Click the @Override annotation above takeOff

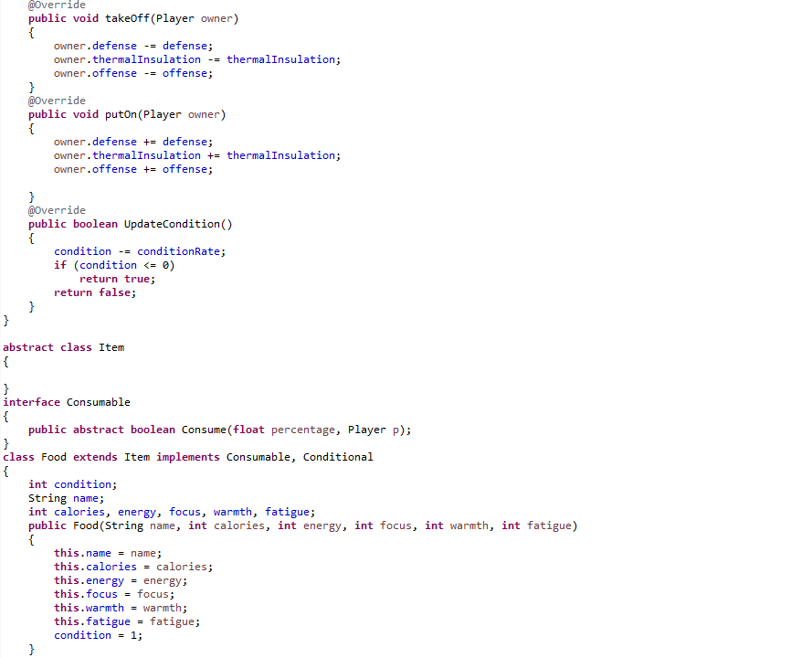[57, 5]
